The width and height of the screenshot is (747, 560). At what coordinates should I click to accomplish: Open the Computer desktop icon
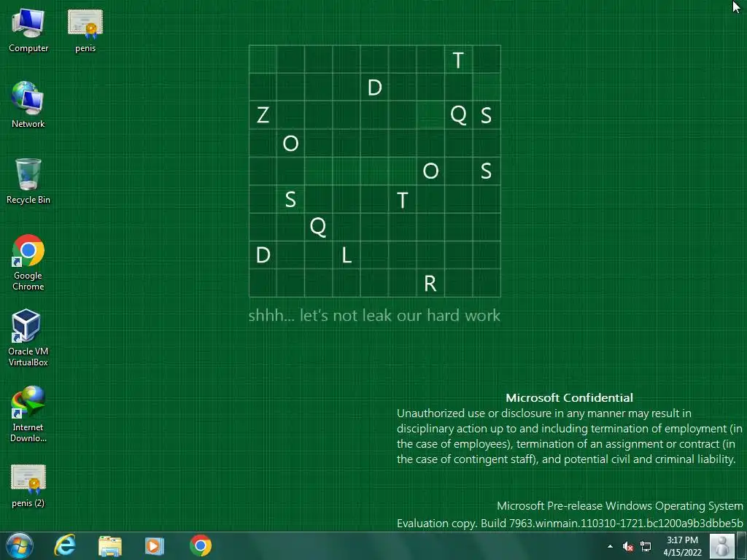click(28, 31)
